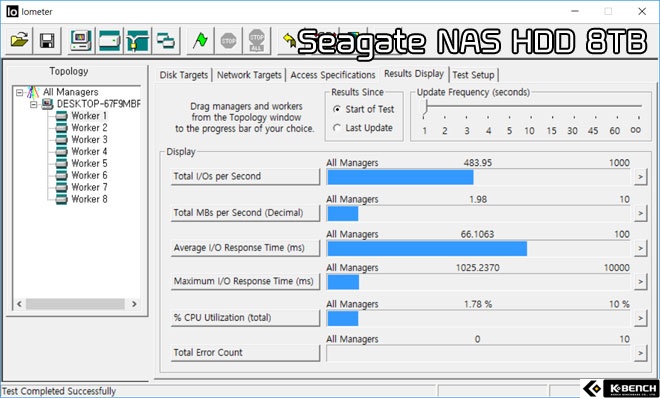The image size is (660, 398).
Task: Stop current test icon
Action: [228, 41]
